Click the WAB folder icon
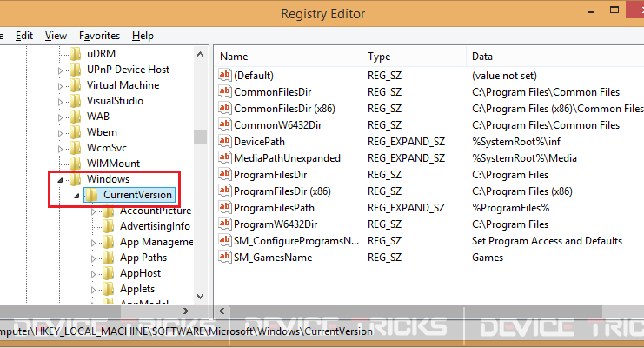This screenshot has width=644, height=348. (x=75, y=117)
